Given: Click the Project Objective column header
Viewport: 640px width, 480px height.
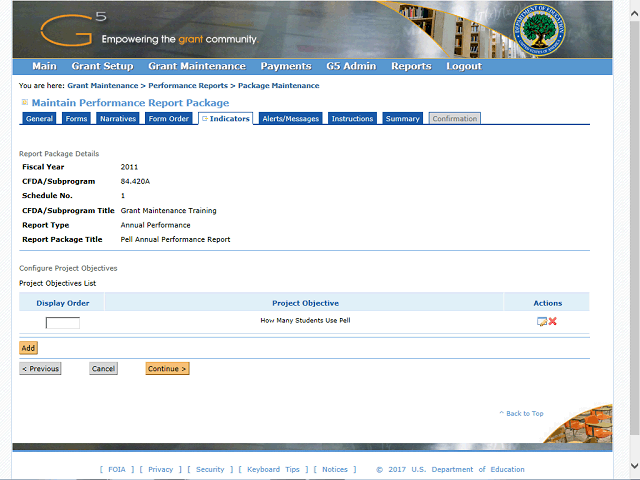Looking at the screenshot, I should tap(305, 303).
